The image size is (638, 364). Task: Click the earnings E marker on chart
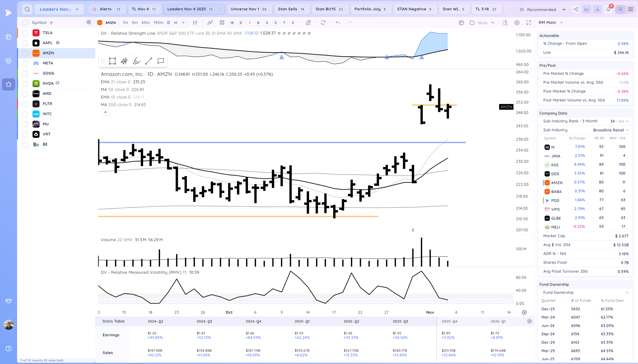coord(413,230)
